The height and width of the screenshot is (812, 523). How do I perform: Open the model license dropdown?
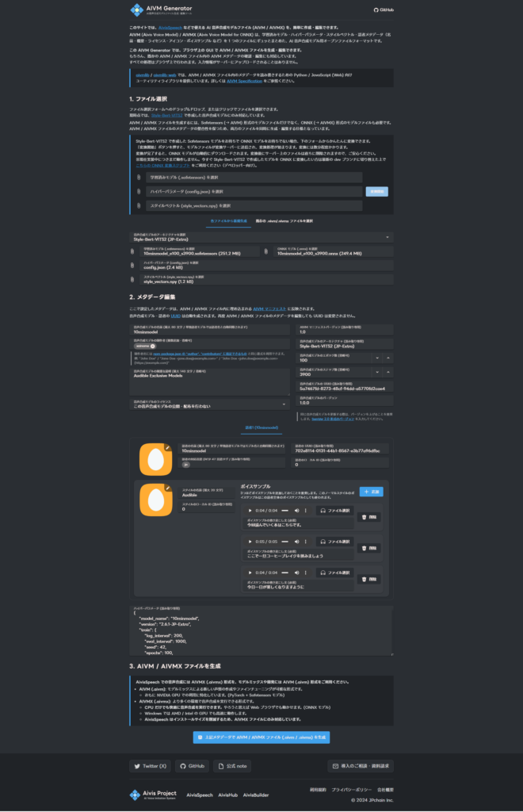click(209, 404)
